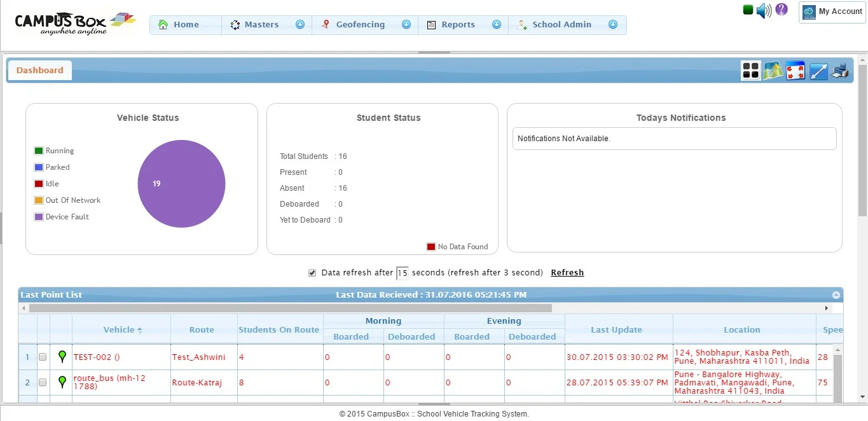868x421 pixels.
Task: Click the Test_Ashwini route cell
Action: tap(204, 357)
